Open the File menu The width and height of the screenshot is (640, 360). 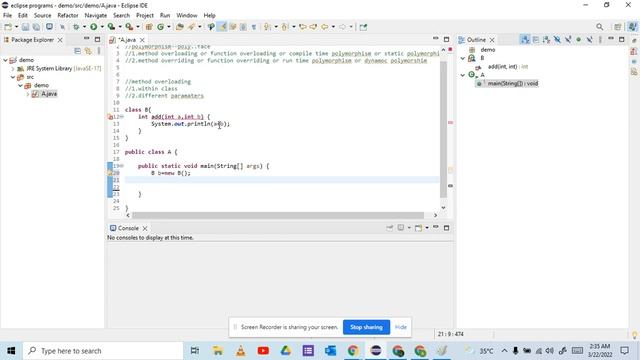[x=7, y=16]
